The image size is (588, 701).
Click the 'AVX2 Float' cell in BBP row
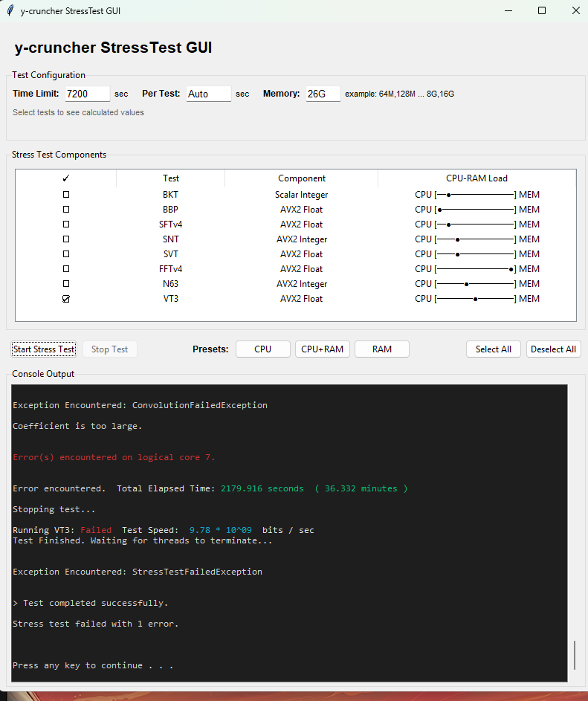click(301, 209)
